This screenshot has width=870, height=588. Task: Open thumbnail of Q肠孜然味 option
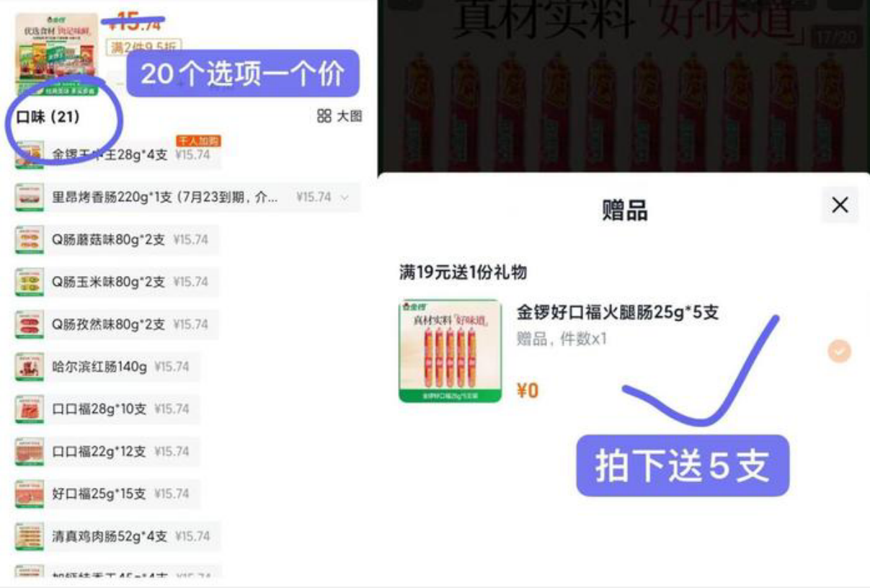pos(30,324)
